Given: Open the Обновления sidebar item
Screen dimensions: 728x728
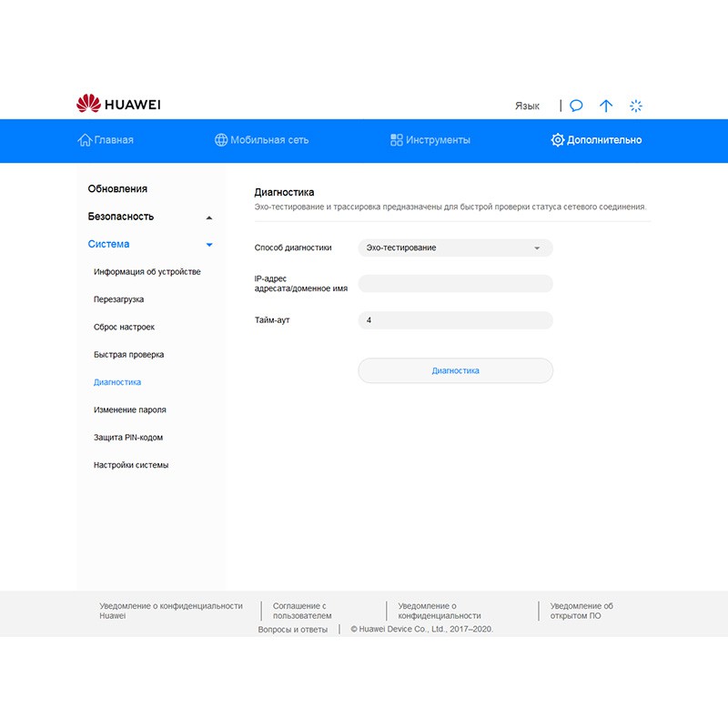Looking at the screenshot, I should (117, 189).
